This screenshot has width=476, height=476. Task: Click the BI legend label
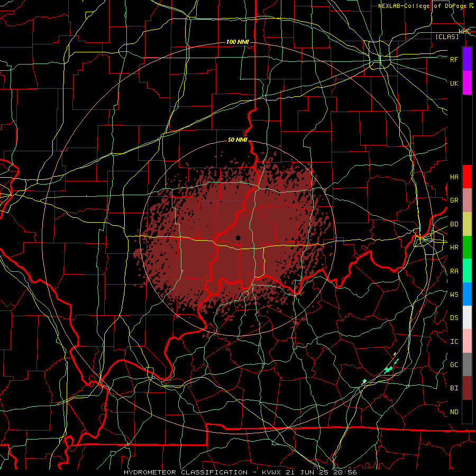point(454,388)
